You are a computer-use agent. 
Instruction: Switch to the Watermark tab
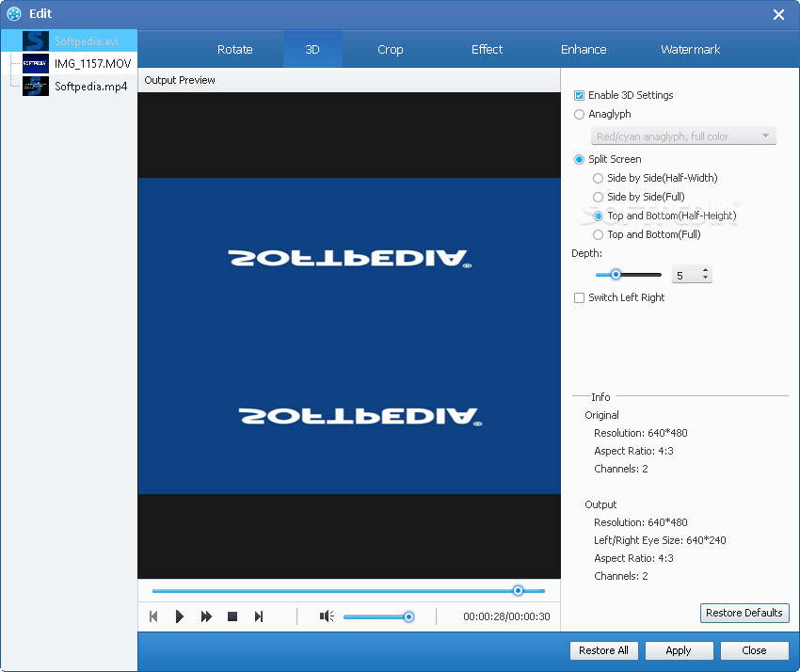tap(690, 50)
